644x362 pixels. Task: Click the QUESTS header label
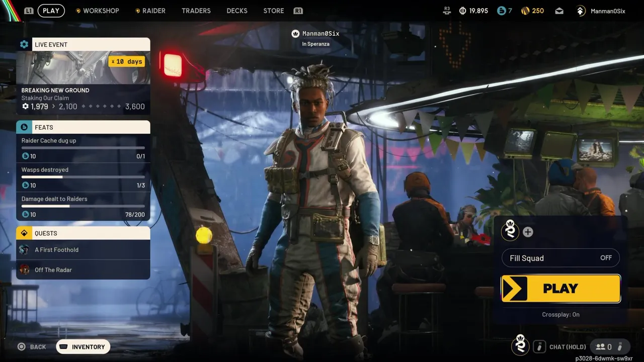tap(46, 233)
